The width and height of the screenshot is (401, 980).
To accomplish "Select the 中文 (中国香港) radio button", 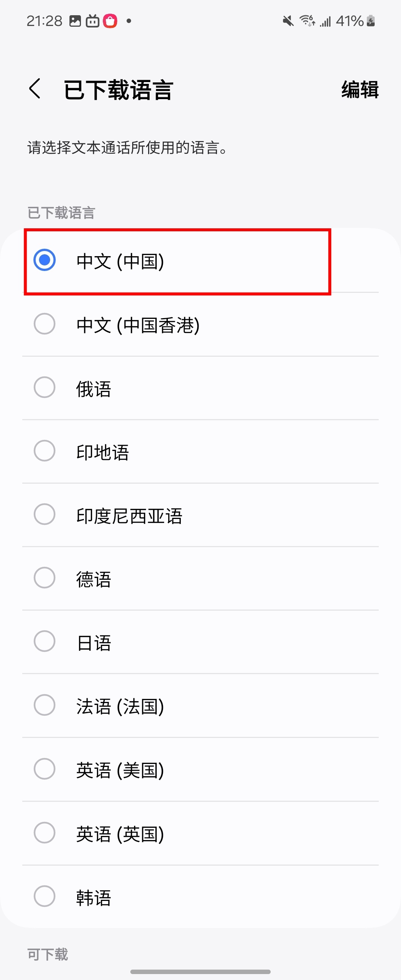I will [x=45, y=324].
